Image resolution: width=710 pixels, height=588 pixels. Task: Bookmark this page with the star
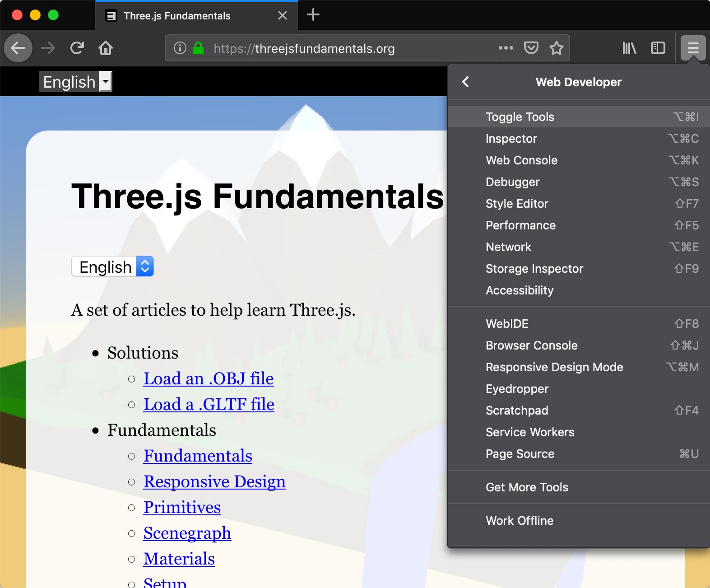coord(557,48)
